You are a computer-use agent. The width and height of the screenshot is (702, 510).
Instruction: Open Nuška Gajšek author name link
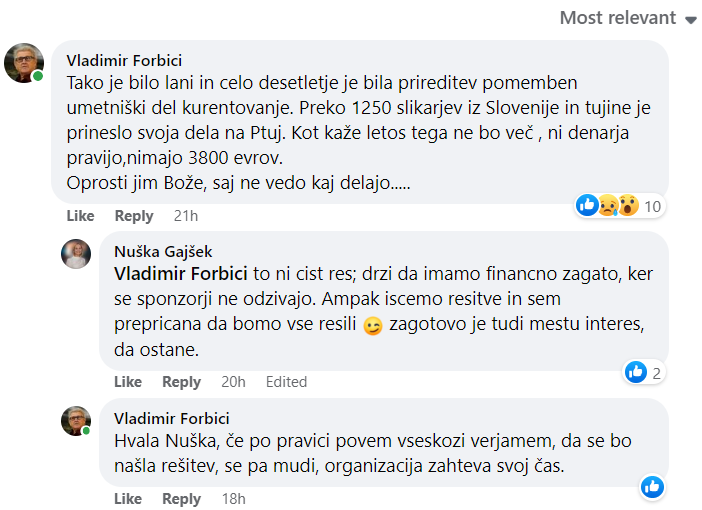pyautogui.click(x=163, y=252)
